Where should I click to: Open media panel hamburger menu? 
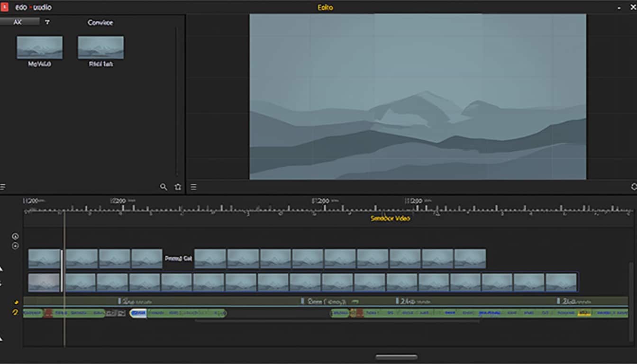pyautogui.click(x=3, y=187)
